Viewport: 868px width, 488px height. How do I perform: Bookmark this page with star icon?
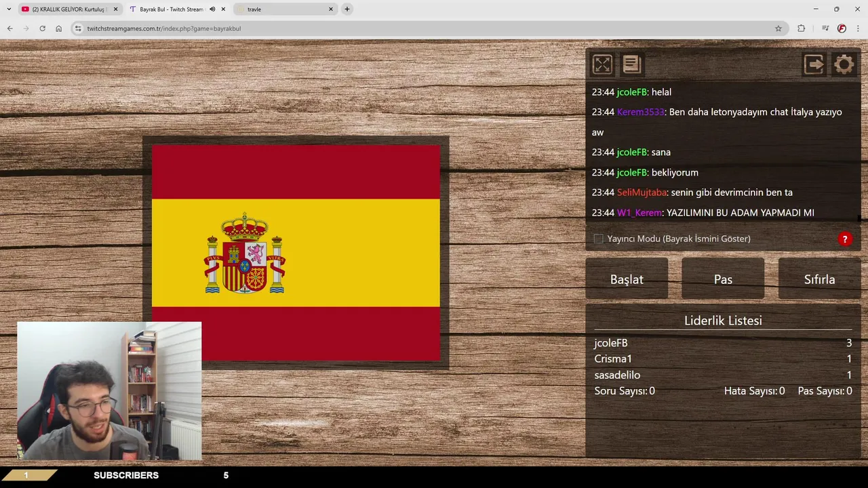(x=778, y=28)
